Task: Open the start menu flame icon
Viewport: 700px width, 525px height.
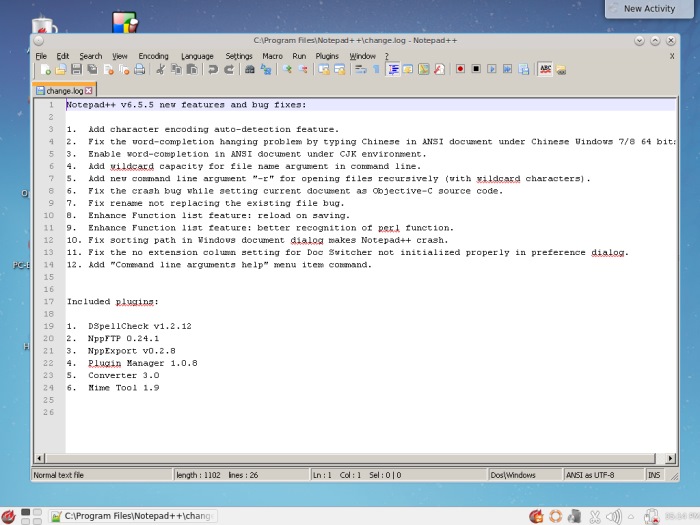Action: point(8,517)
